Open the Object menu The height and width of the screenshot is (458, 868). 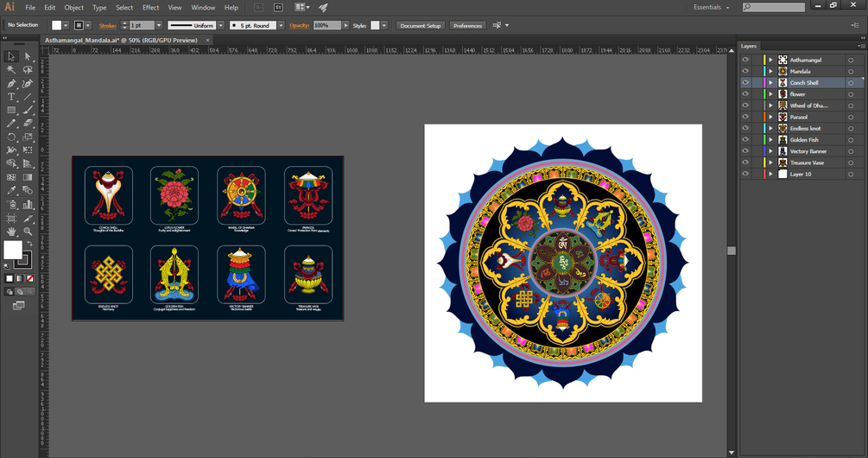click(73, 7)
